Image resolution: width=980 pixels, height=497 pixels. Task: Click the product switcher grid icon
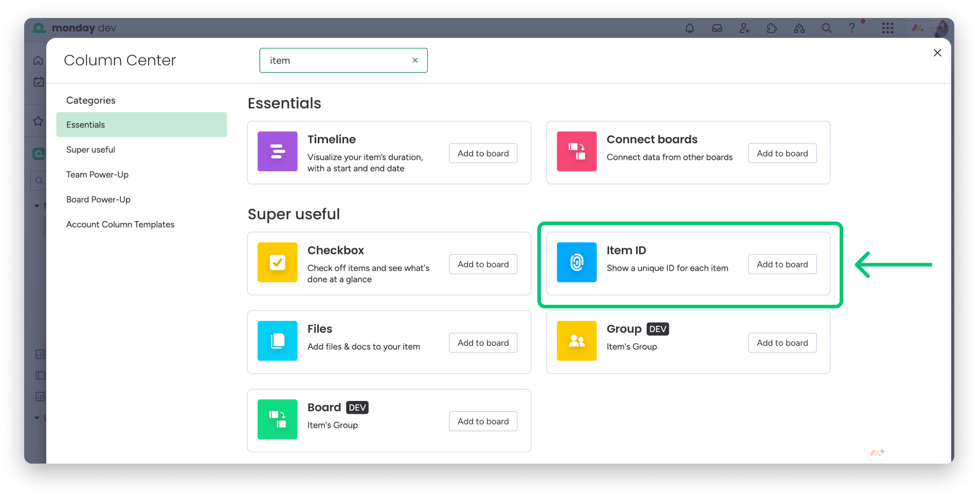(888, 28)
